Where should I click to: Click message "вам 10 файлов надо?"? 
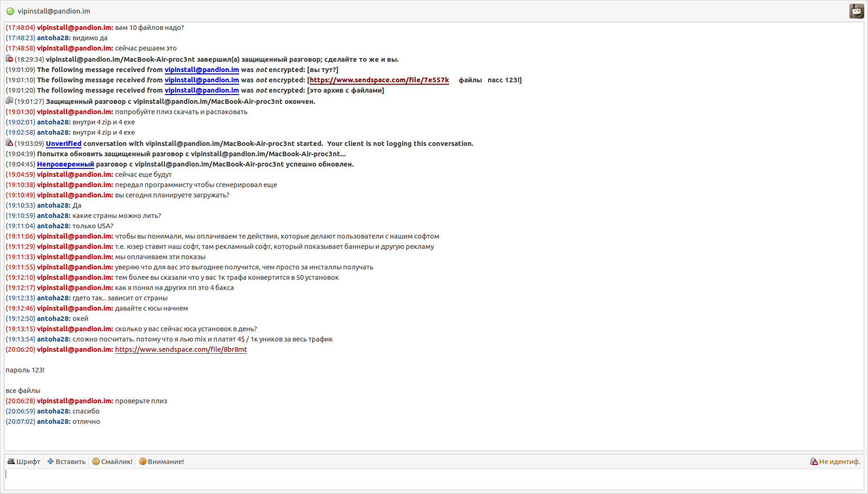(x=149, y=28)
